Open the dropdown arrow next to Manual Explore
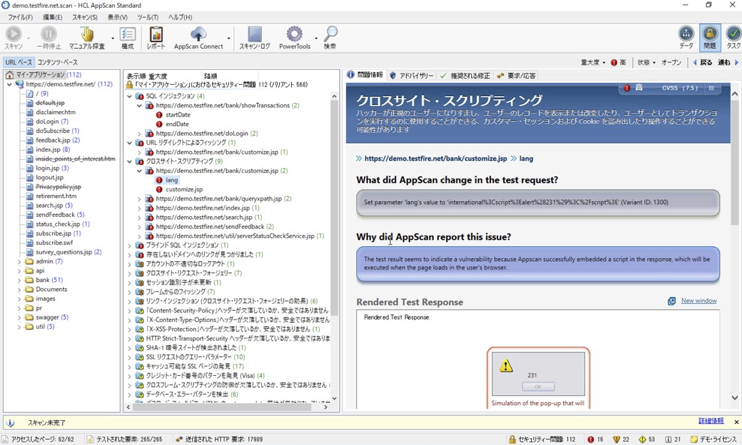The image size is (742, 445). pyautogui.click(x=113, y=38)
